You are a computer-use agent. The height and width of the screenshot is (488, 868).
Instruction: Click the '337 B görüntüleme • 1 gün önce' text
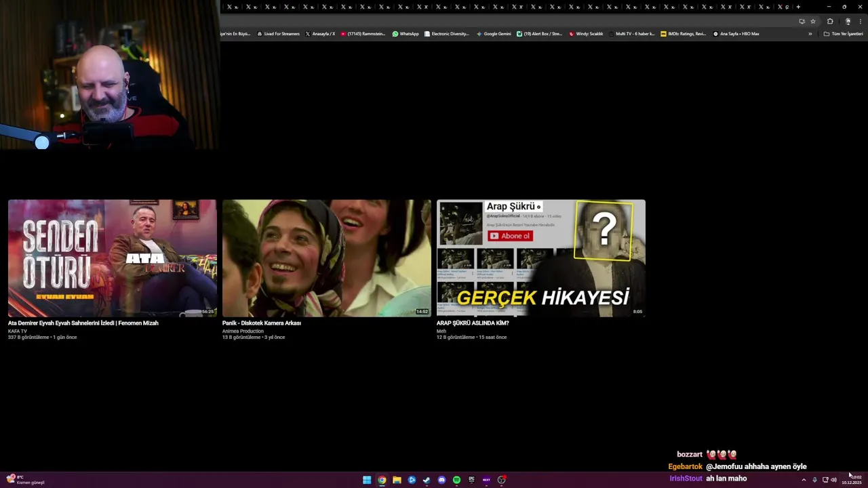42,338
